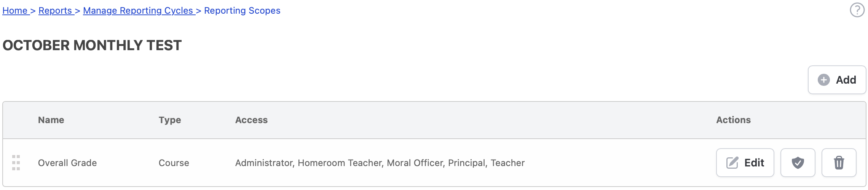
Task: Click the access roles list starting with Administrator
Action: (x=380, y=163)
